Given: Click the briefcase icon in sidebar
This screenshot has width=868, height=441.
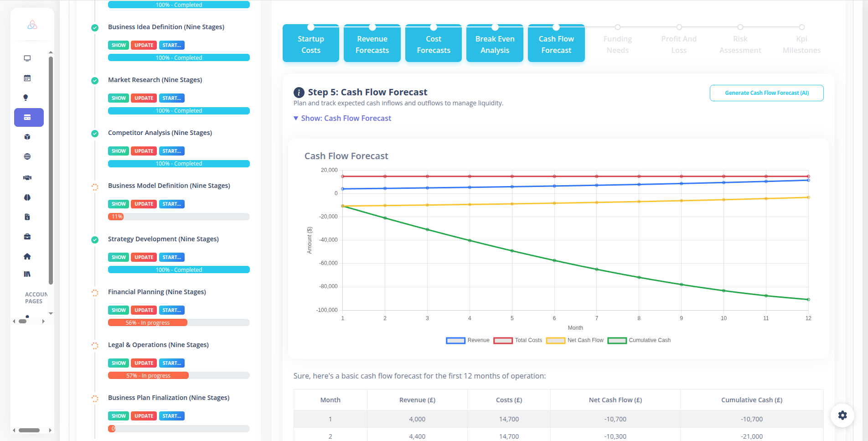Looking at the screenshot, I should [x=27, y=236].
